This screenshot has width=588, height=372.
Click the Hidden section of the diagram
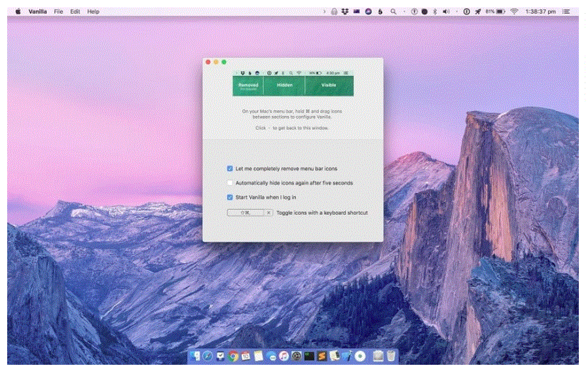pyautogui.click(x=284, y=86)
